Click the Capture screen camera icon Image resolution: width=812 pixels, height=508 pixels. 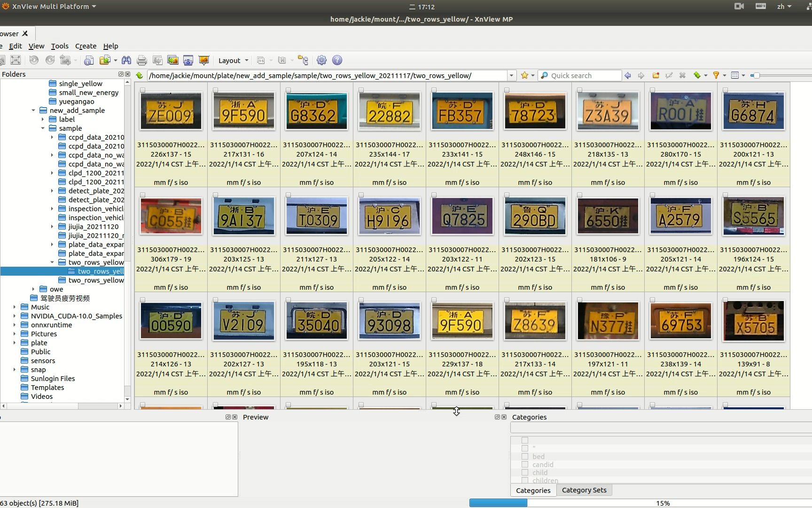coord(188,60)
